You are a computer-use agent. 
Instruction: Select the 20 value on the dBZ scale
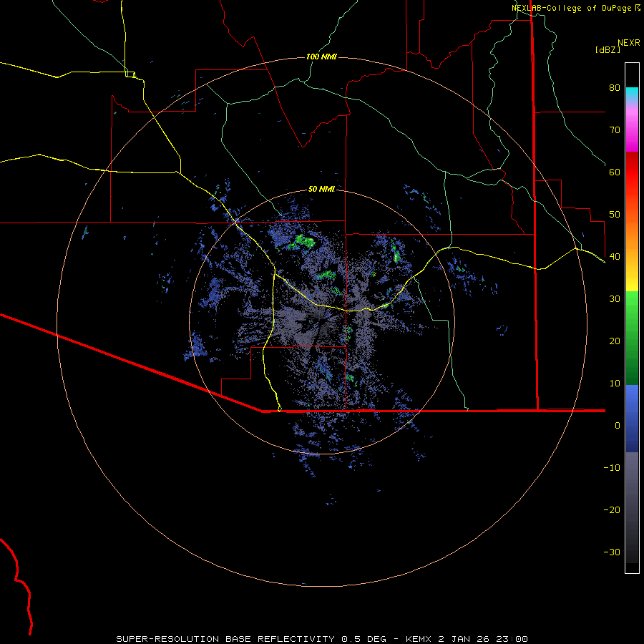pyautogui.click(x=615, y=341)
